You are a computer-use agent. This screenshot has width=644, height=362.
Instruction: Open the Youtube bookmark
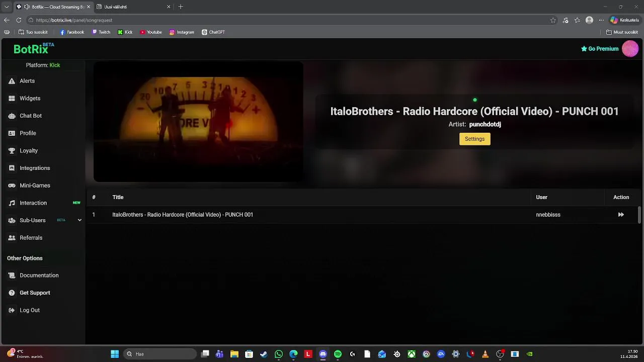click(151, 32)
